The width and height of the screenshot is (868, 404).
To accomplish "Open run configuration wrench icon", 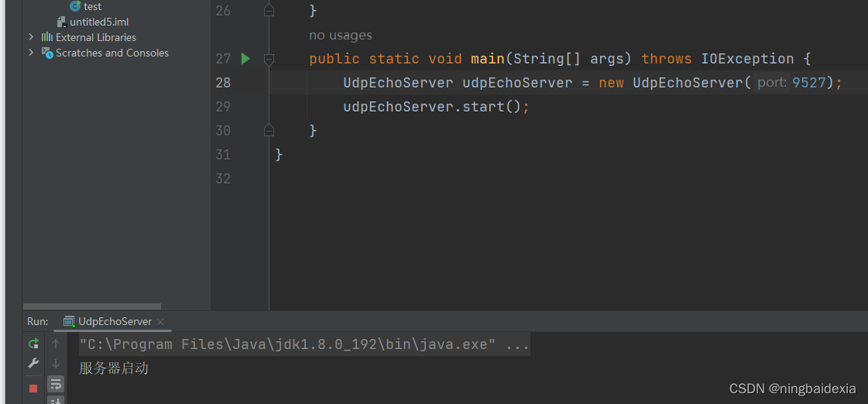I will pos(33,364).
